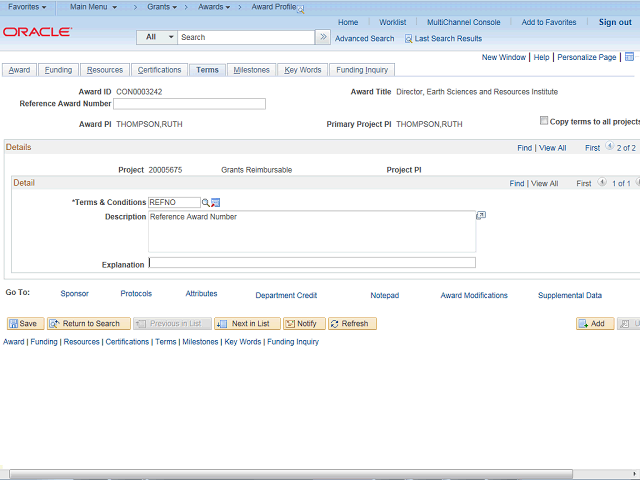Go to Protocols link

[x=136, y=293]
